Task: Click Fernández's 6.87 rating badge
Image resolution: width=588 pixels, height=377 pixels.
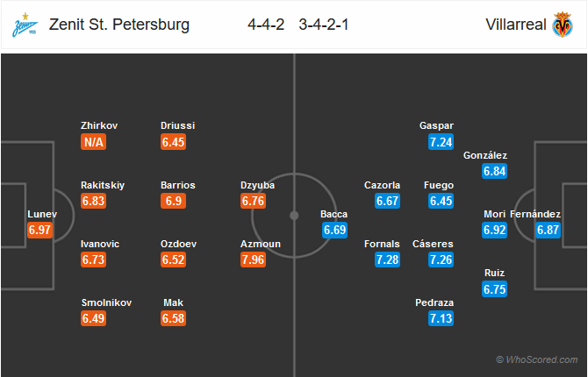Action: (548, 230)
